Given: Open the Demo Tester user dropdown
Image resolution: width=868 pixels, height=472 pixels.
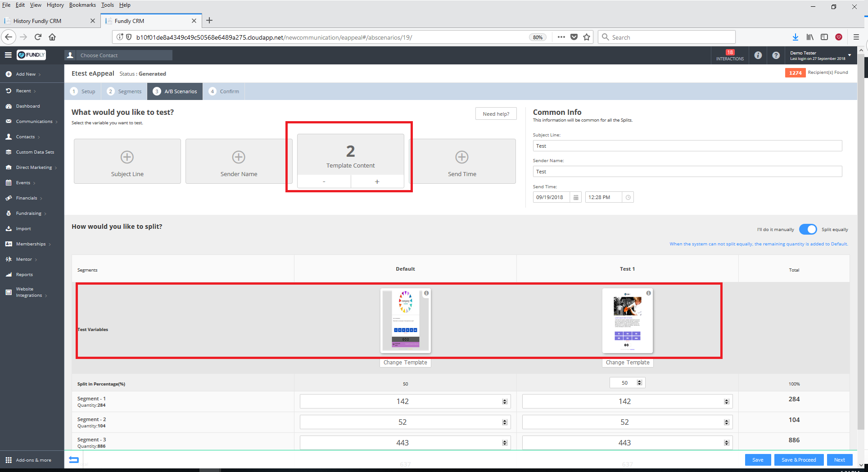Looking at the screenshot, I should point(849,55).
